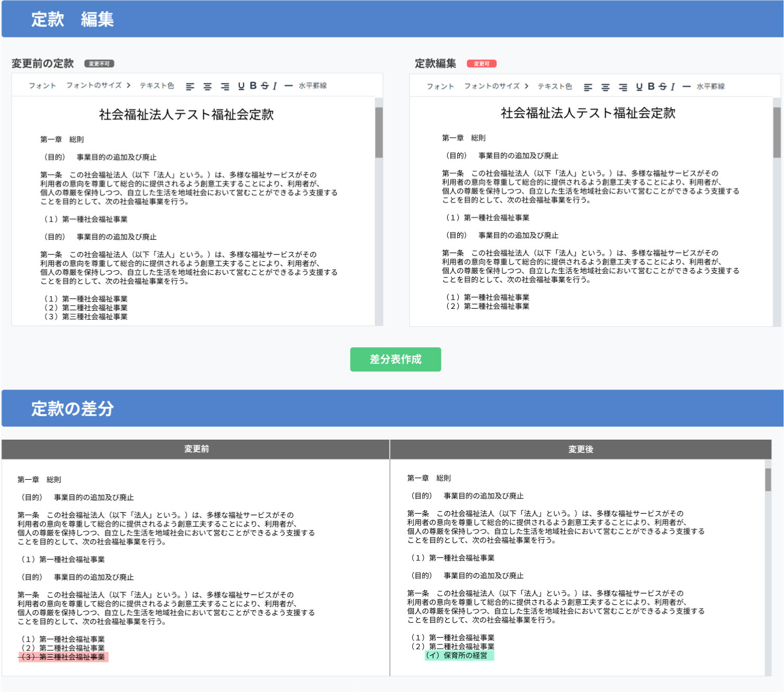Click Bold icon in 定款編集 toolbar

(651, 87)
